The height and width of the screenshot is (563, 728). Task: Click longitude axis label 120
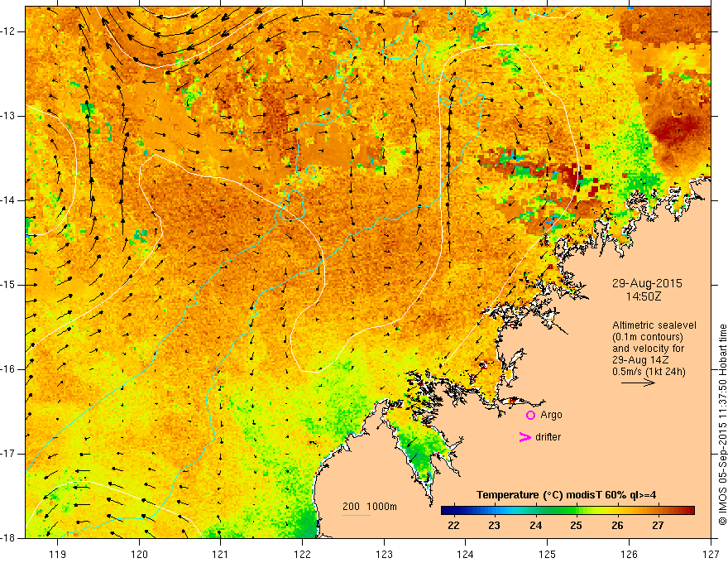pos(139,554)
